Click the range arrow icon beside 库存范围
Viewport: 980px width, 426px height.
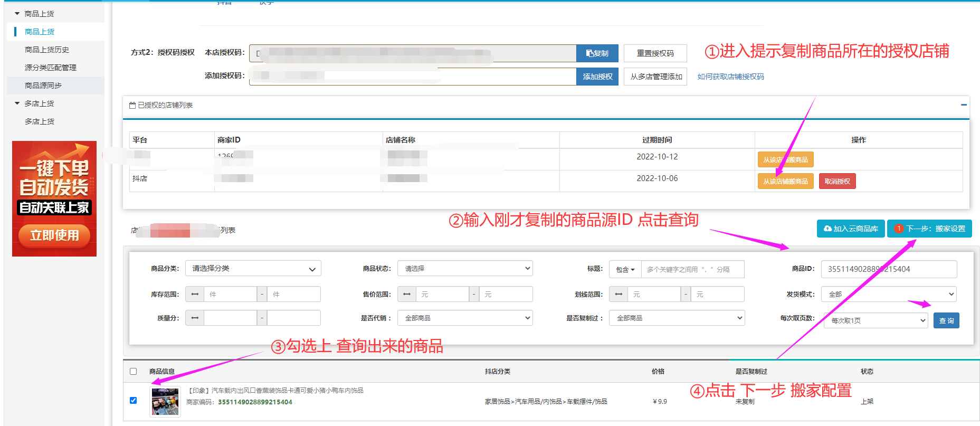195,294
